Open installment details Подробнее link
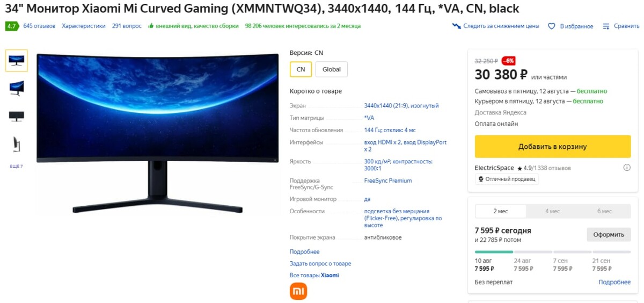This screenshot has width=644, height=303. (614, 282)
